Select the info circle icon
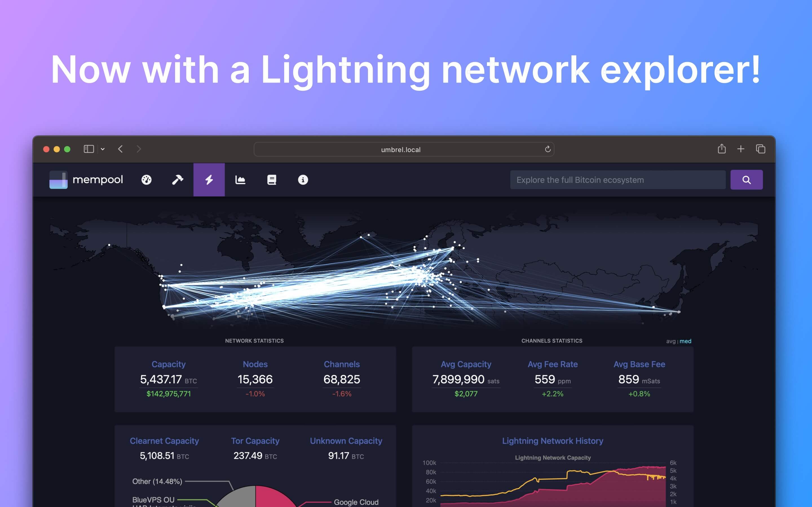812x507 pixels. pyautogui.click(x=303, y=179)
